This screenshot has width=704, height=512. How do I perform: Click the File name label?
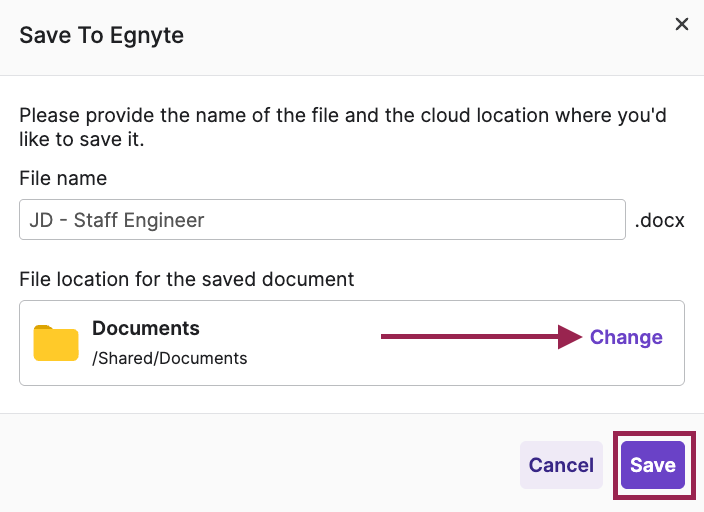(x=63, y=178)
